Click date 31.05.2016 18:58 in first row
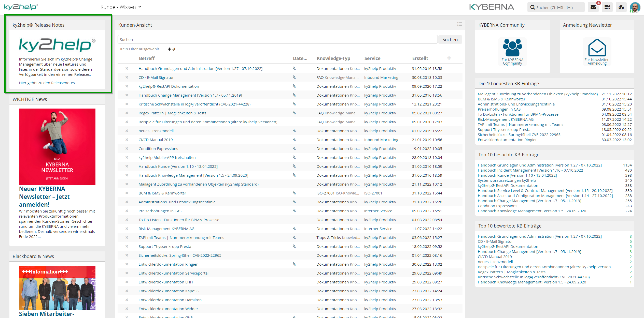Image resolution: width=644 pixels, height=318 pixels. tap(427, 68)
